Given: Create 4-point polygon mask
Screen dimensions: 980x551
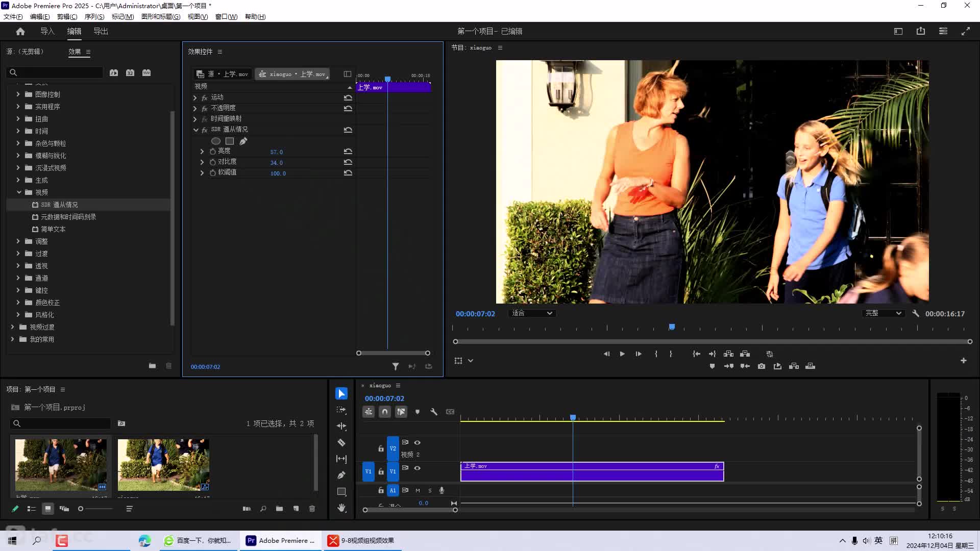Looking at the screenshot, I should coord(230,141).
